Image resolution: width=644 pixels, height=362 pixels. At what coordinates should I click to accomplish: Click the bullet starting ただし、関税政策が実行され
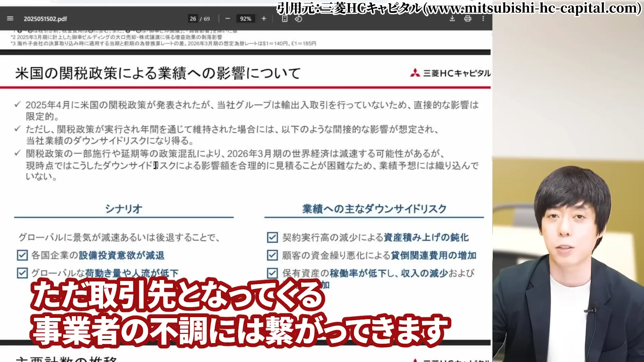(x=232, y=135)
